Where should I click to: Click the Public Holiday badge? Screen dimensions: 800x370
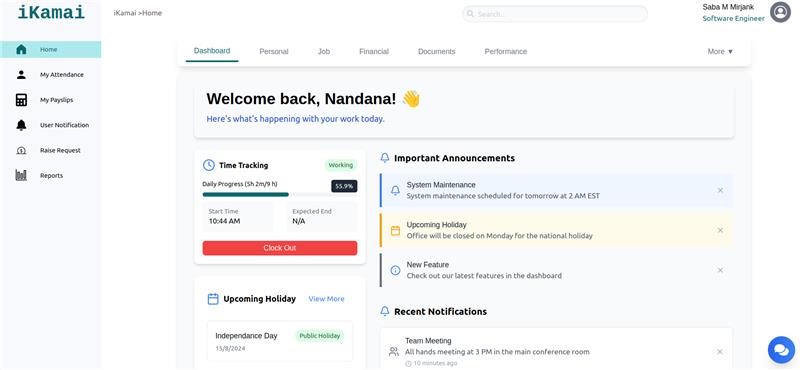click(x=319, y=336)
